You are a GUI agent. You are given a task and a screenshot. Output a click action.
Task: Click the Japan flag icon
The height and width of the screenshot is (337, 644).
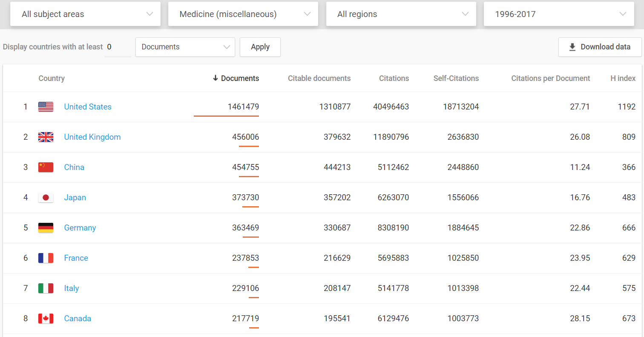46,198
